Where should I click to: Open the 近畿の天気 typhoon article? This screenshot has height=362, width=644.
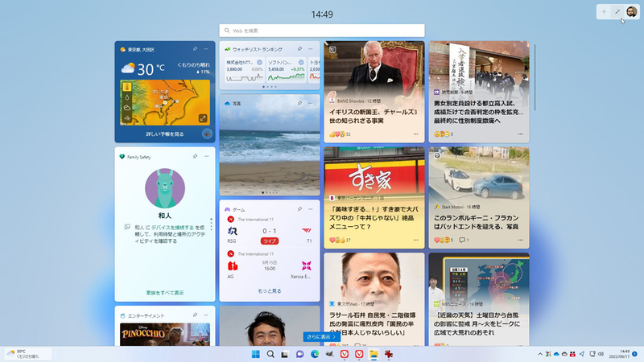(x=479, y=299)
